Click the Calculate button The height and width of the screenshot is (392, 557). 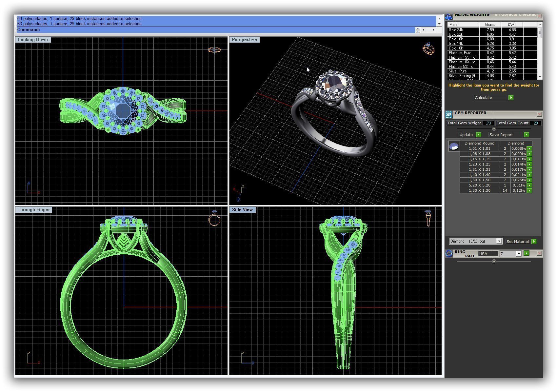[x=494, y=98]
